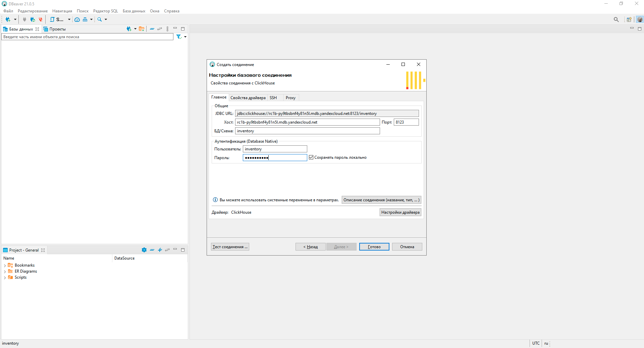Open the Редактор SQL menu

(106, 11)
